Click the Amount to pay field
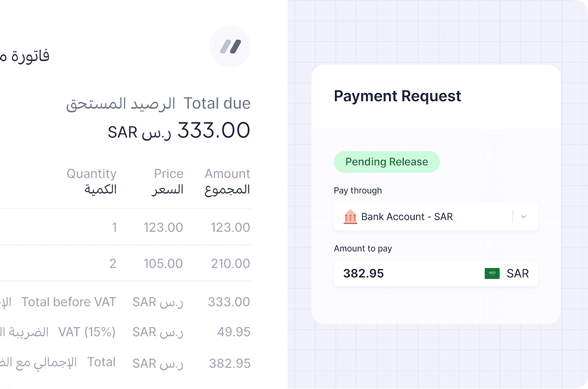This screenshot has width=588, height=389. [404, 274]
